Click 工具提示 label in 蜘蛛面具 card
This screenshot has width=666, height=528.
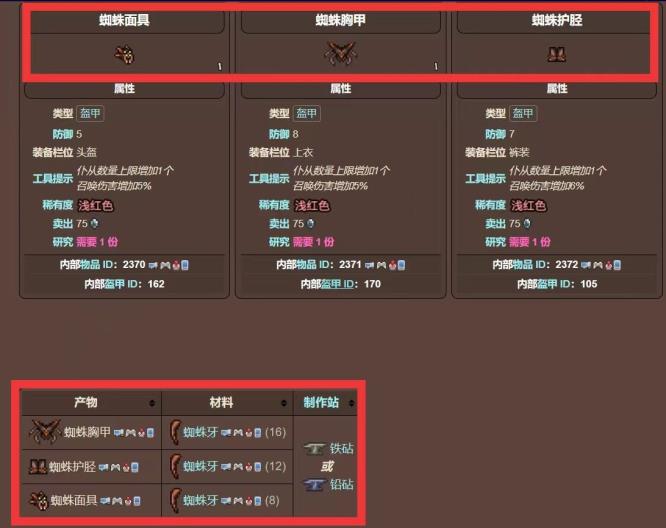click(53, 178)
